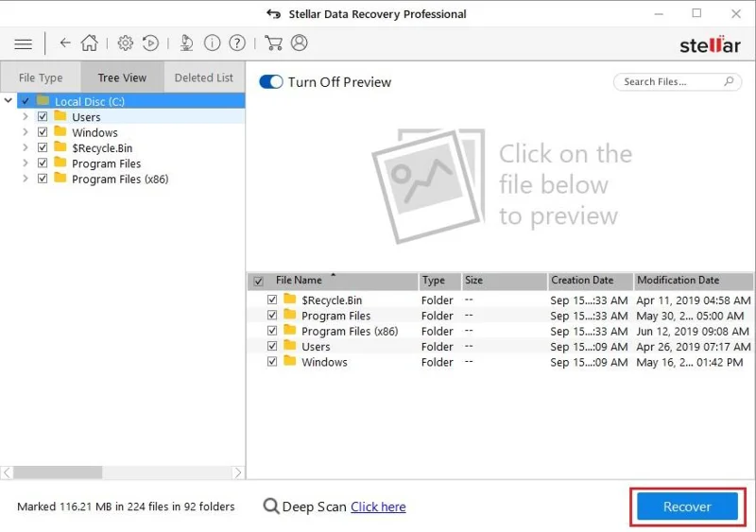Open the user account icon
This screenshot has height=532, width=756.
299,43
